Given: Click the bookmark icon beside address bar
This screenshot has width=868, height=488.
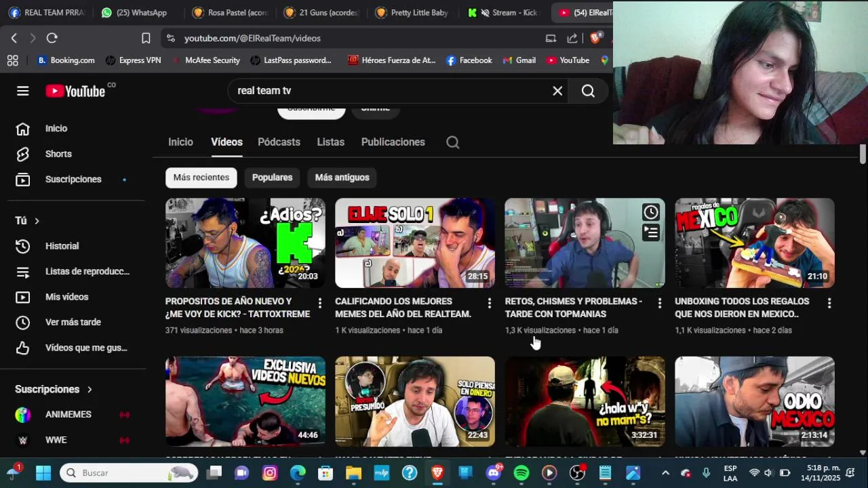Looking at the screenshot, I should (146, 38).
